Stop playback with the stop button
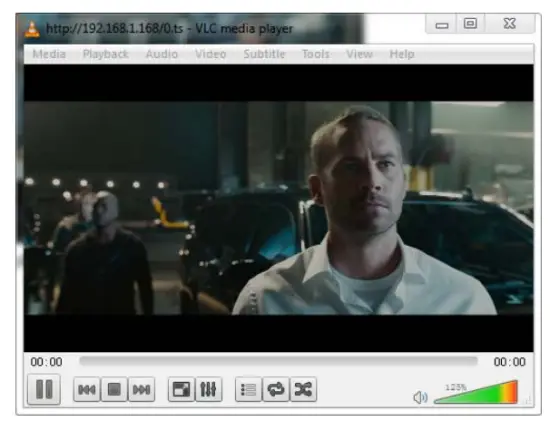550x421 pixels. tap(114, 389)
